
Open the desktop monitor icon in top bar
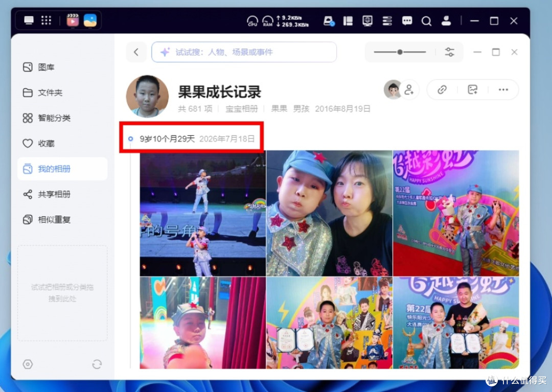pyautogui.click(x=29, y=20)
